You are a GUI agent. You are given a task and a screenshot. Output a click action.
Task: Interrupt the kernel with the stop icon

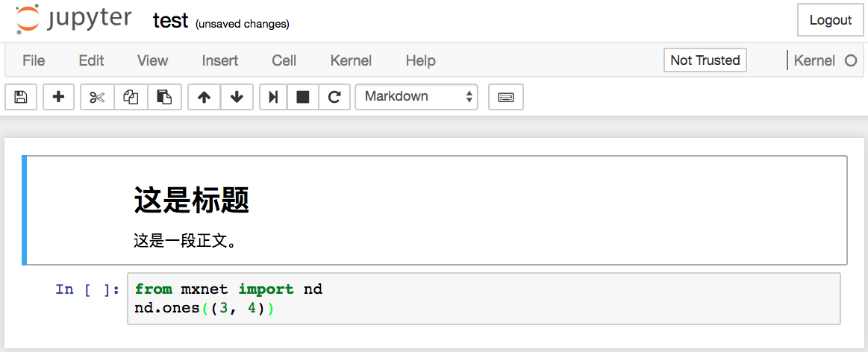click(303, 97)
